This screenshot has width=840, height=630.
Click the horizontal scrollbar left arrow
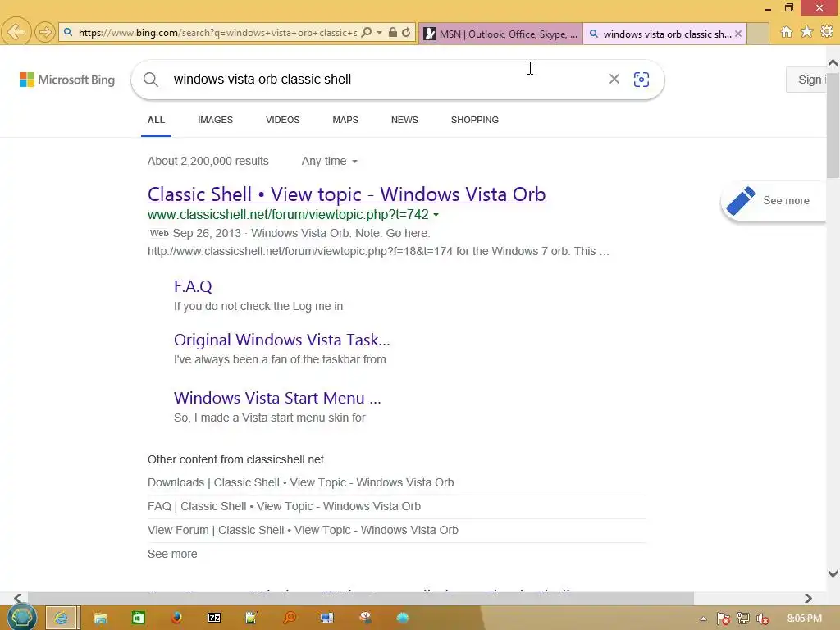click(x=18, y=598)
